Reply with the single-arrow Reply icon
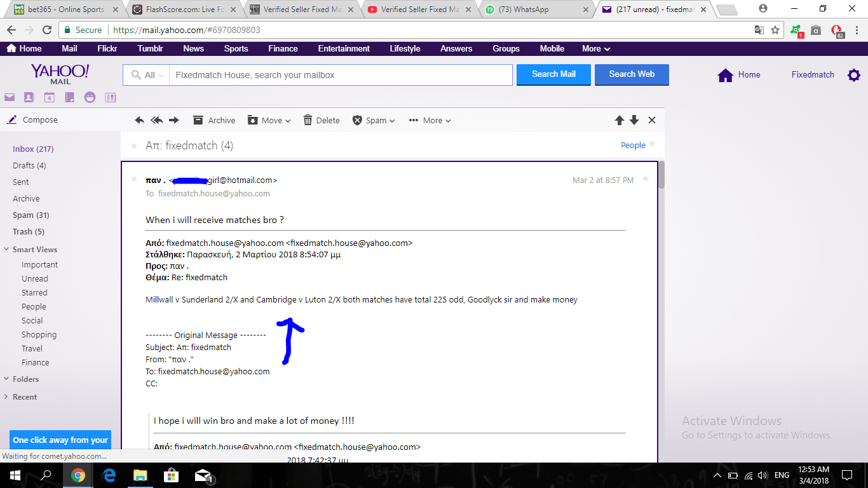The width and height of the screenshot is (868, 488). tap(140, 120)
